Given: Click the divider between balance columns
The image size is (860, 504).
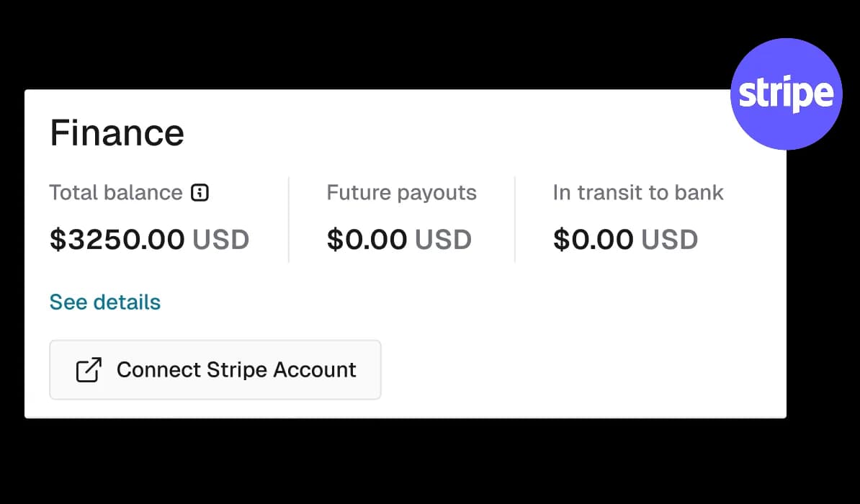Looking at the screenshot, I should [289, 219].
